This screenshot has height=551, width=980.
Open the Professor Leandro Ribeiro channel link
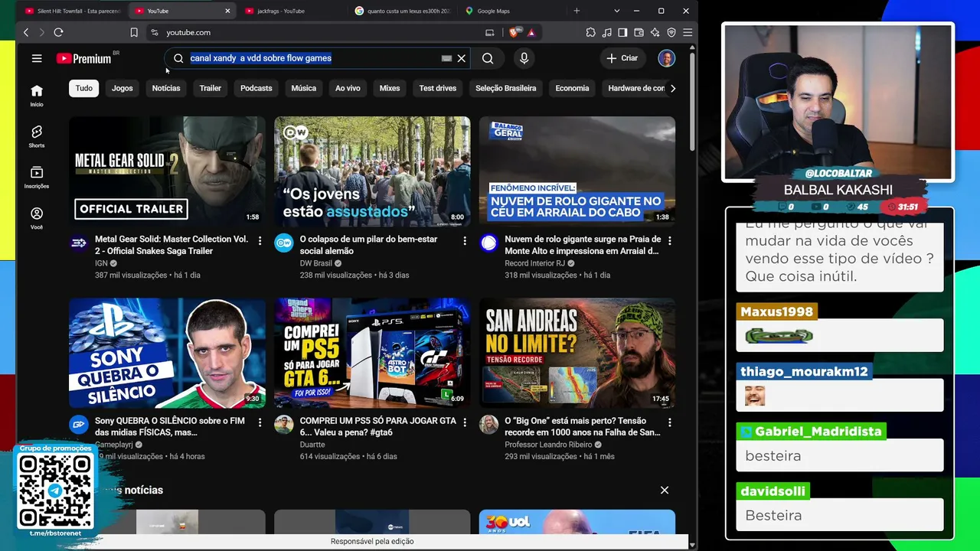[548, 445]
